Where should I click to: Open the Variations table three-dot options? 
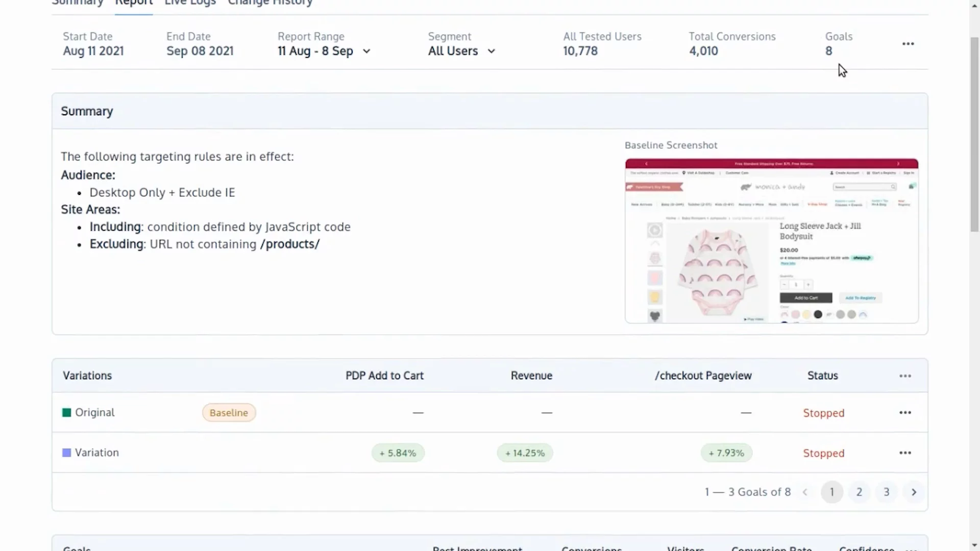click(905, 376)
